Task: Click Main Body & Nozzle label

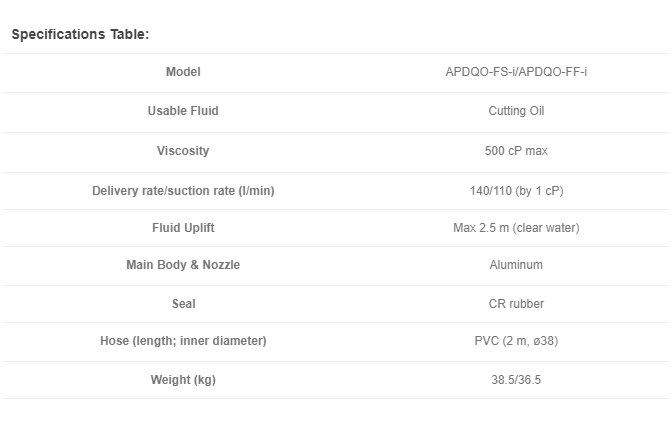Action: coord(183,265)
